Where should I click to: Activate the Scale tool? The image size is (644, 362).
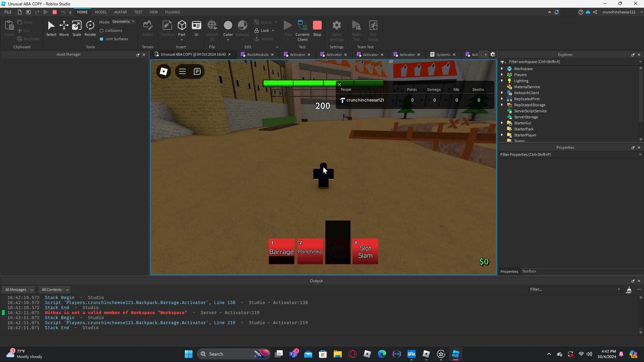[77, 28]
